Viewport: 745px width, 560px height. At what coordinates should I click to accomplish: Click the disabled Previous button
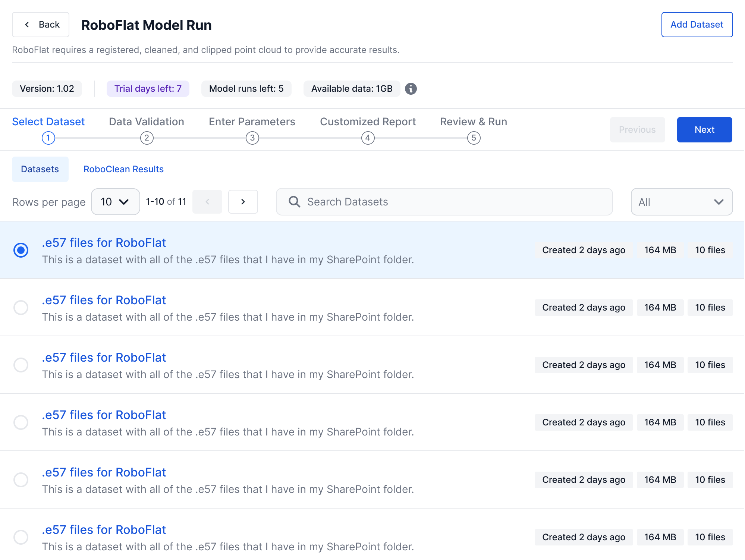638,130
